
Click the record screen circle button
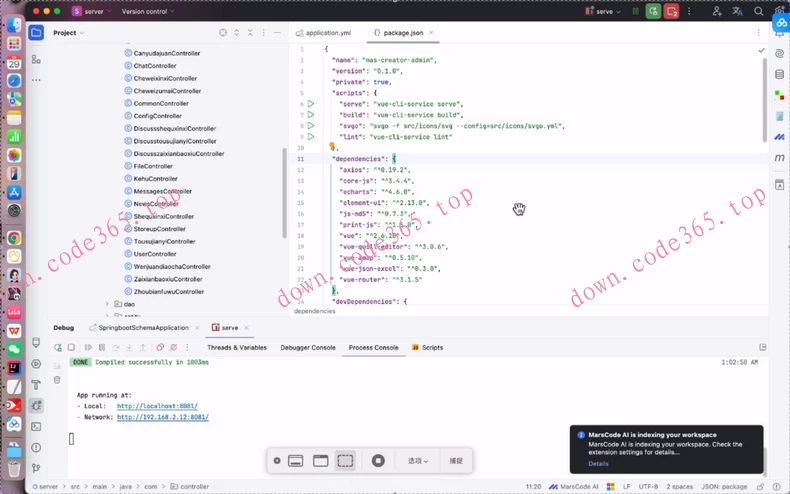click(378, 461)
